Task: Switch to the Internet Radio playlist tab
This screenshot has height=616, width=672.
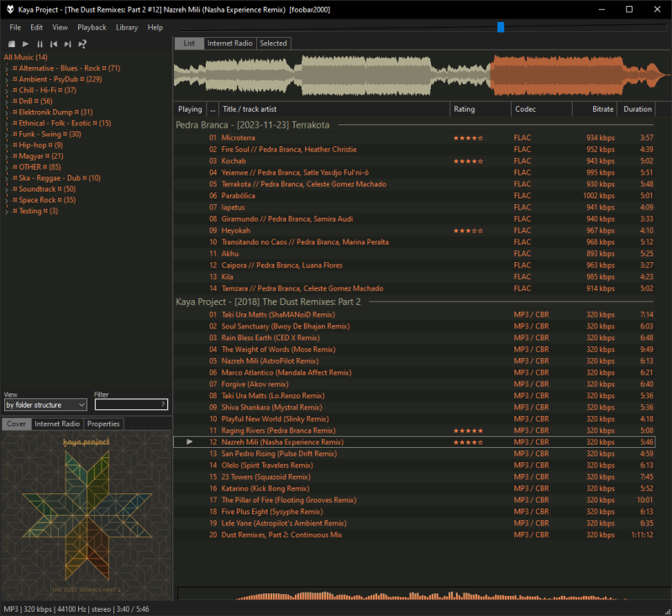Action: coord(229,44)
